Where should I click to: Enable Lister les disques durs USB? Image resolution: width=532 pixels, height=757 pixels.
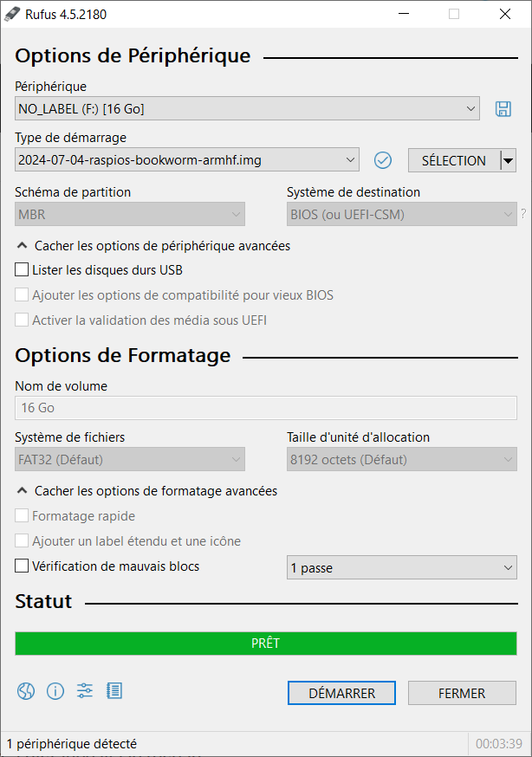coord(22,269)
